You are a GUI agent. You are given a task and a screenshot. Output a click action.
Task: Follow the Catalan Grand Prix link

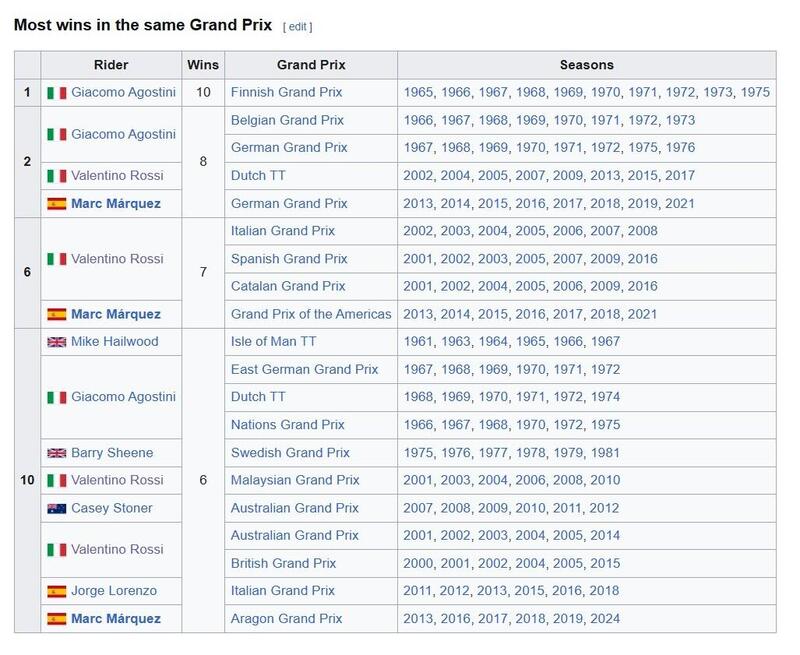click(287, 287)
